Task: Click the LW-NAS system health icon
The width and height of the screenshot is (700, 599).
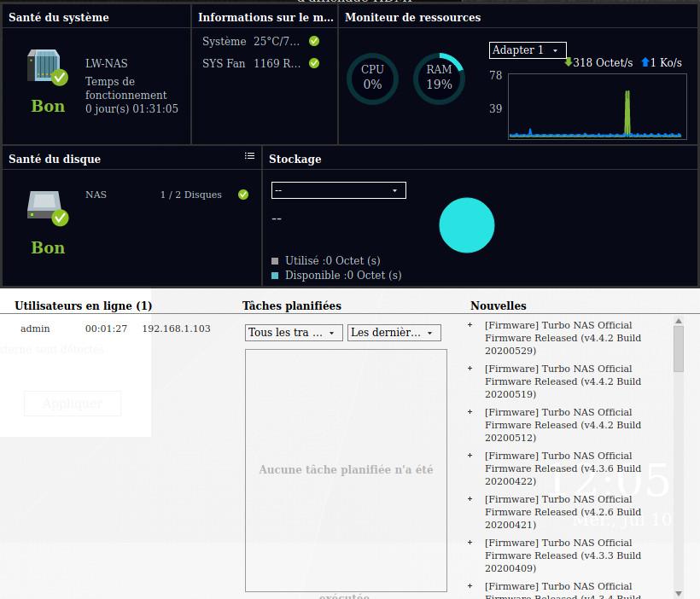Action: [x=46, y=68]
